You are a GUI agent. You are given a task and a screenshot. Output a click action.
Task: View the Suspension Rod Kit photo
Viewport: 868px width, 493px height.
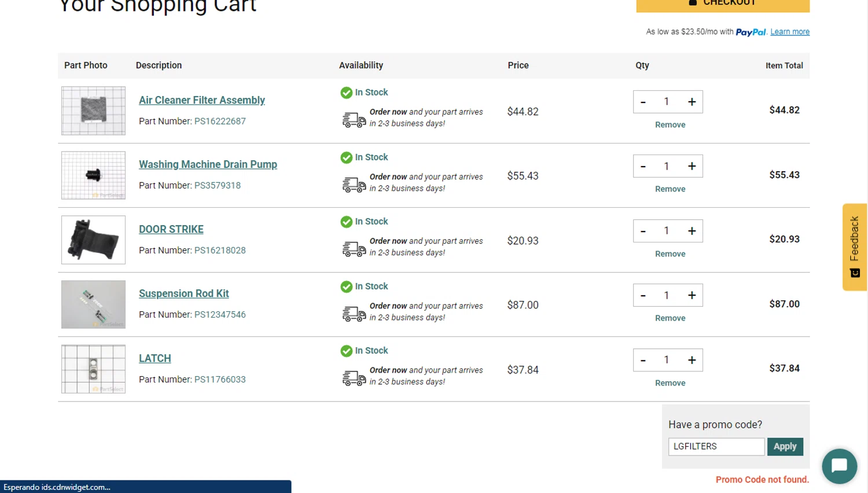[x=93, y=304]
